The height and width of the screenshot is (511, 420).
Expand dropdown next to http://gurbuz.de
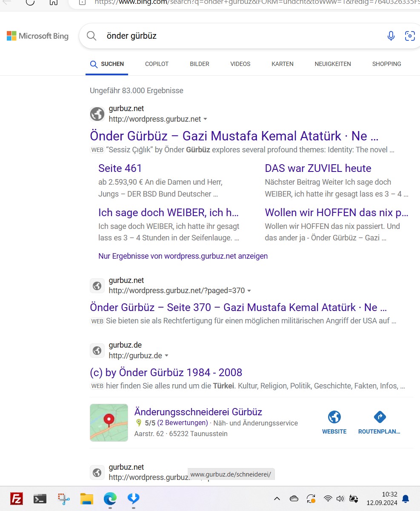coord(167,356)
